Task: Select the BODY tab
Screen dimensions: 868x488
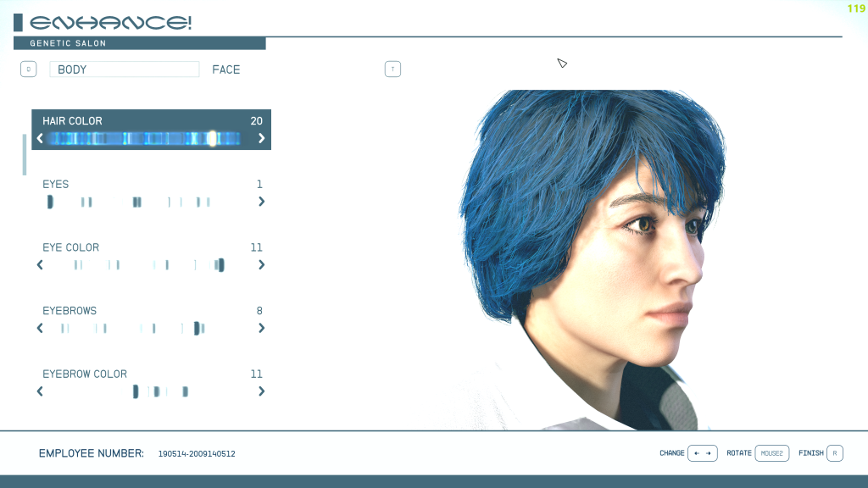Action: point(124,69)
